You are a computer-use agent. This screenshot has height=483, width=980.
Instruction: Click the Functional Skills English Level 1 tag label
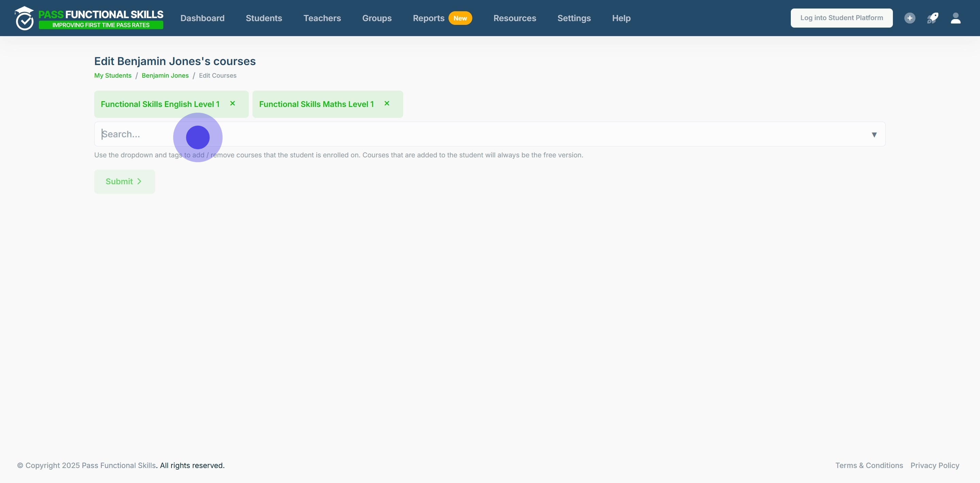click(160, 104)
